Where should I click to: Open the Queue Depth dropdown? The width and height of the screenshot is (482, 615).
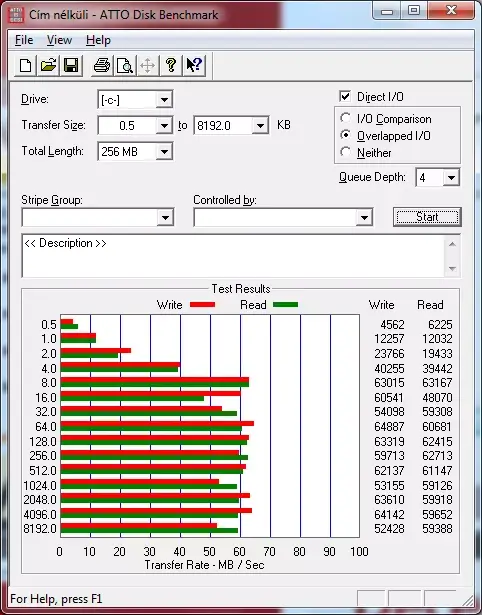[x=451, y=178]
